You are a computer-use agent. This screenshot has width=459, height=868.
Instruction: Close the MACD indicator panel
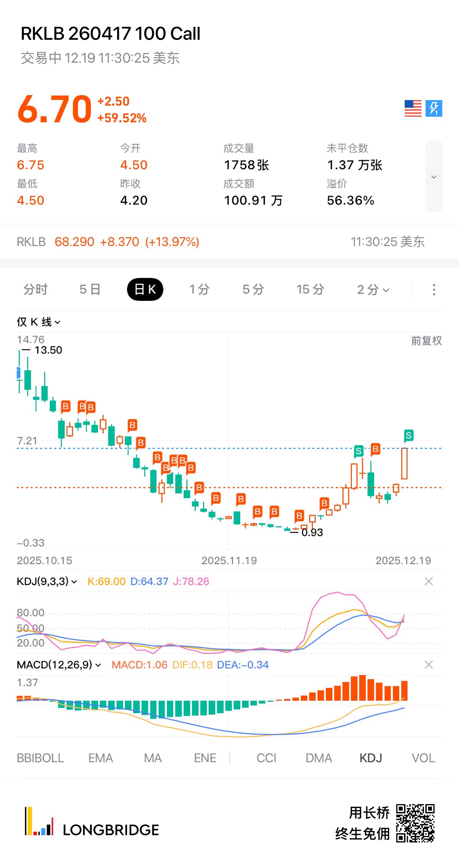(x=428, y=665)
